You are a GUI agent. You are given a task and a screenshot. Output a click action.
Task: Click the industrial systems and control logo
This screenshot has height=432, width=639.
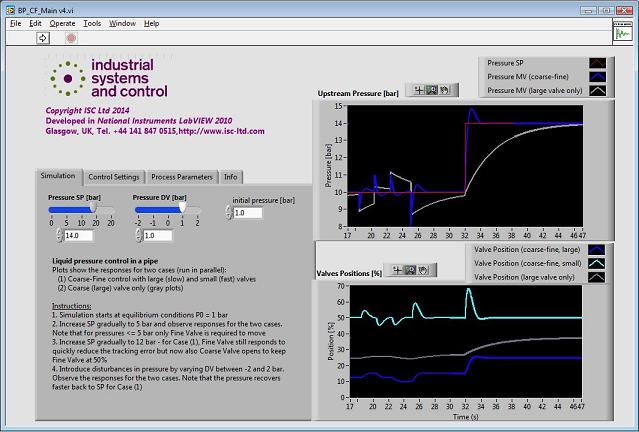coord(108,78)
